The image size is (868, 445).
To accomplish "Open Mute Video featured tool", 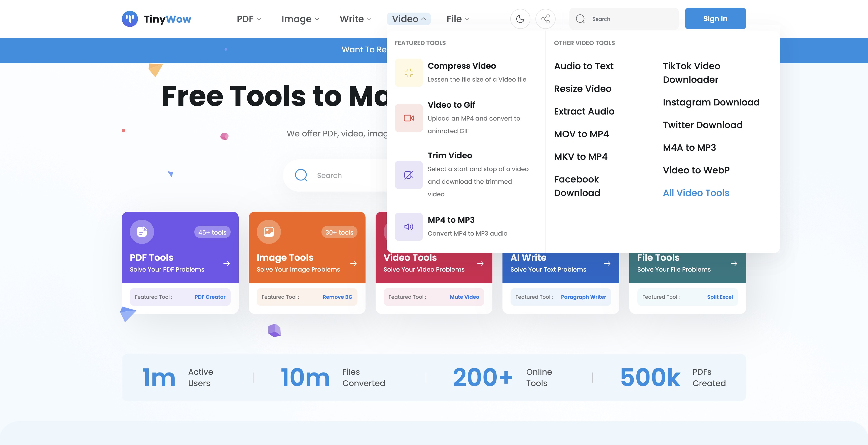I will [x=464, y=297].
